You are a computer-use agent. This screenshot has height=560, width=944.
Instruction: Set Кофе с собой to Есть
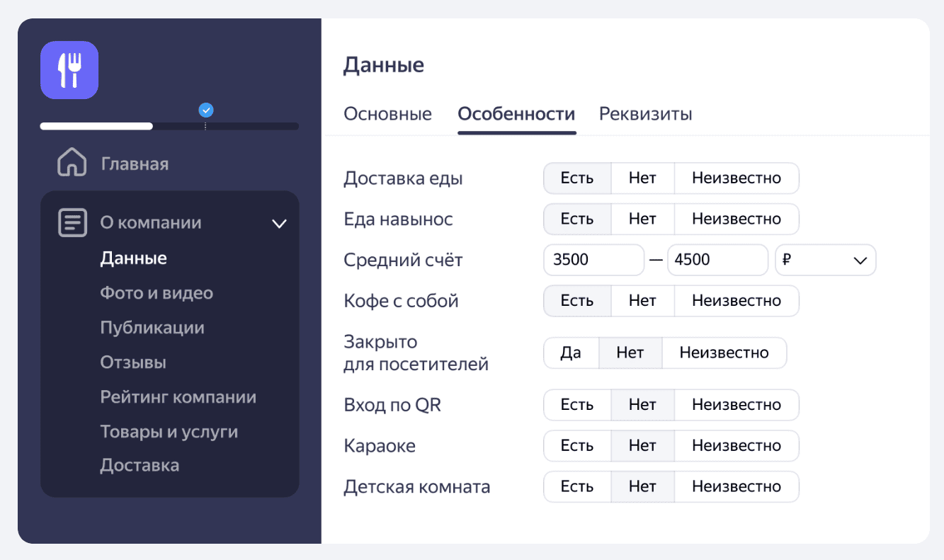577,301
